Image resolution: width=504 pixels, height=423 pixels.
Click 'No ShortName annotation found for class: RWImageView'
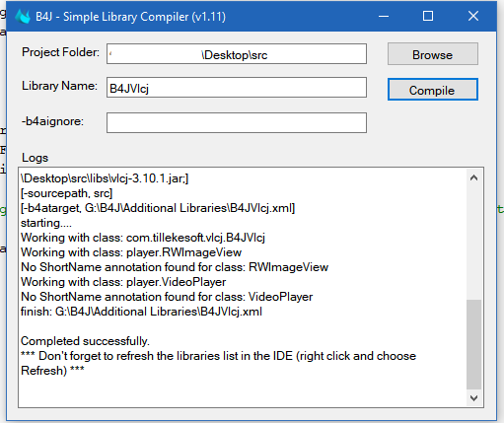click(175, 267)
